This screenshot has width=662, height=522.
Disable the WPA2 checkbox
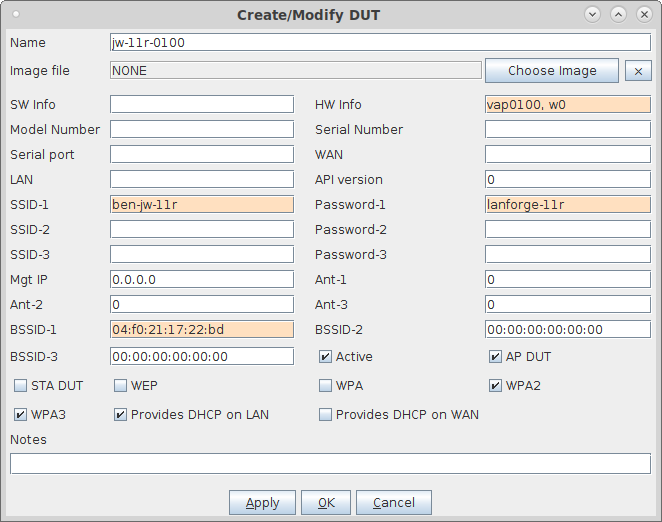click(x=496, y=385)
